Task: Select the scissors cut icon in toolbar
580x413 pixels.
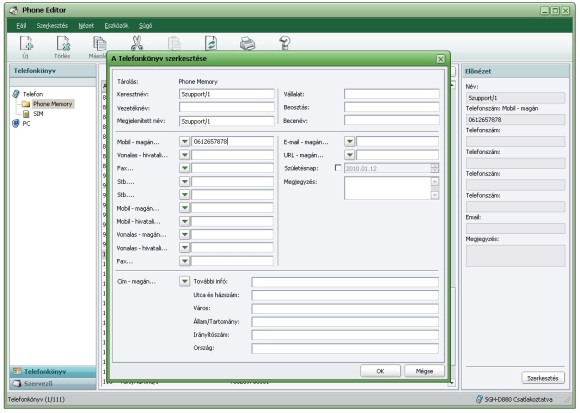Action: tap(136, 43)
